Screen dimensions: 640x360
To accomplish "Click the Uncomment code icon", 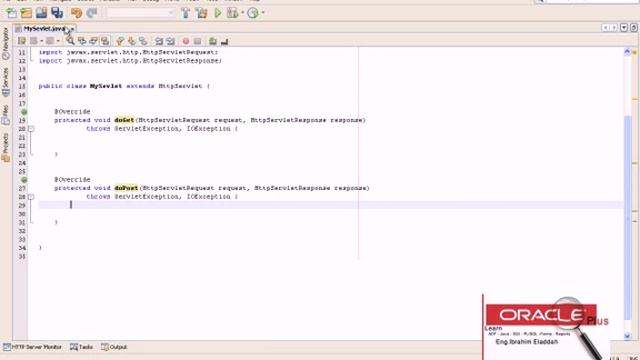I will tap(224, 41).
